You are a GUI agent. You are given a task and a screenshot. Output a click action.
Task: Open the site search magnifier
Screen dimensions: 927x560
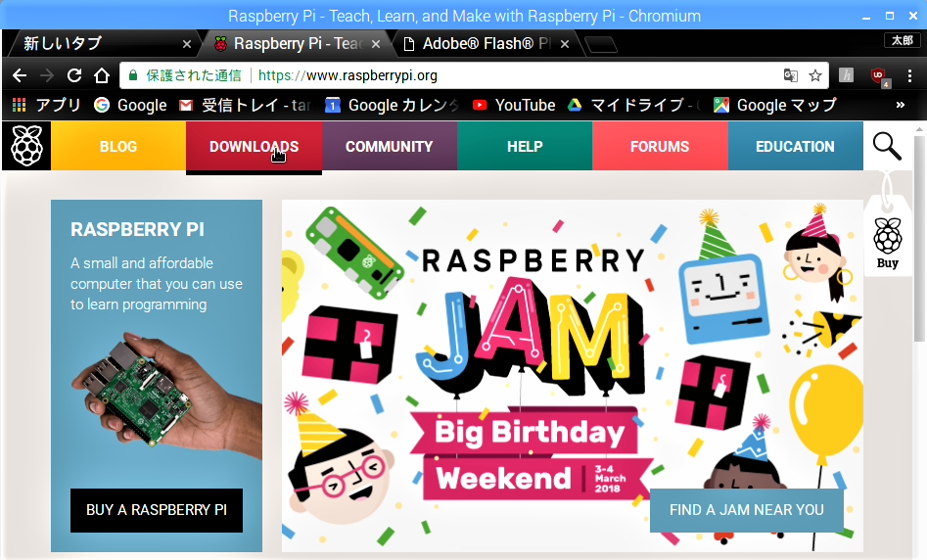[888, 146]
